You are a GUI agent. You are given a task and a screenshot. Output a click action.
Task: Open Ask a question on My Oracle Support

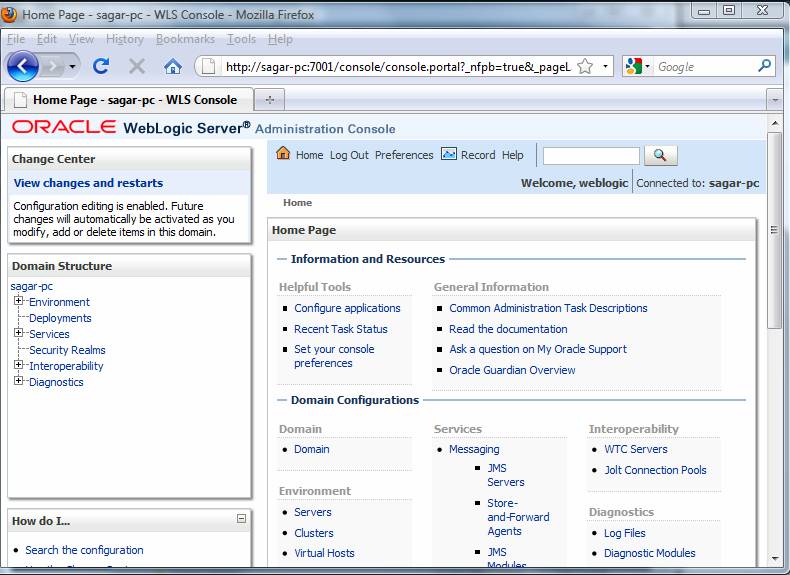click(538, 349)
